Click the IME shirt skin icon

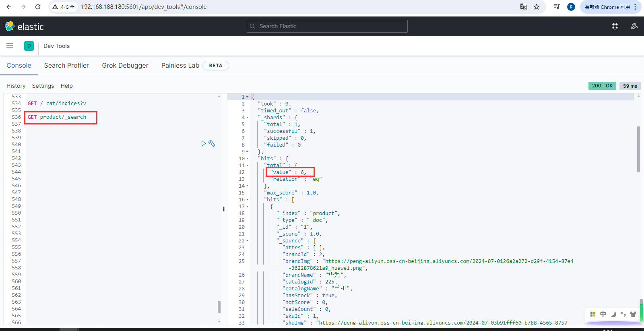tap(633, 314)
